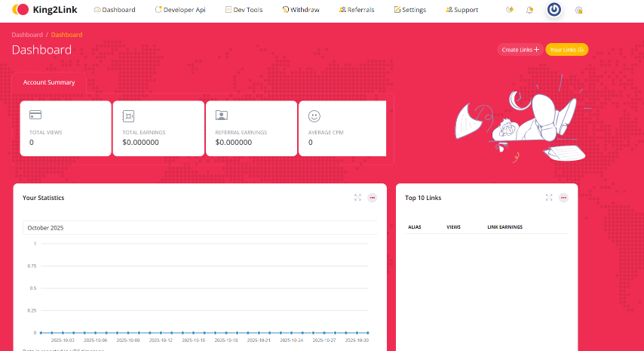Screen dimensions: 644x351
Task: Click the Average CPM smiley icon
Action: point(314,115)
